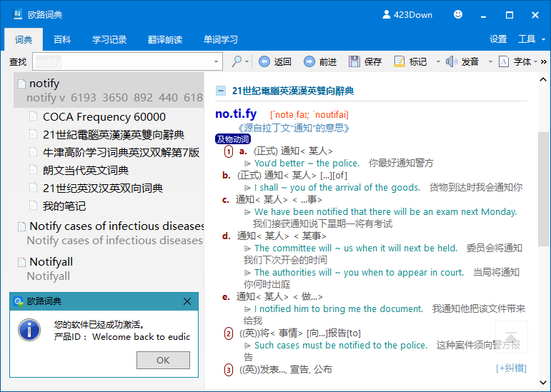The height and width of the screenshot is (392, 551).
Task: Click document icon beside 朗文当代英文词典
Action: 33,170
